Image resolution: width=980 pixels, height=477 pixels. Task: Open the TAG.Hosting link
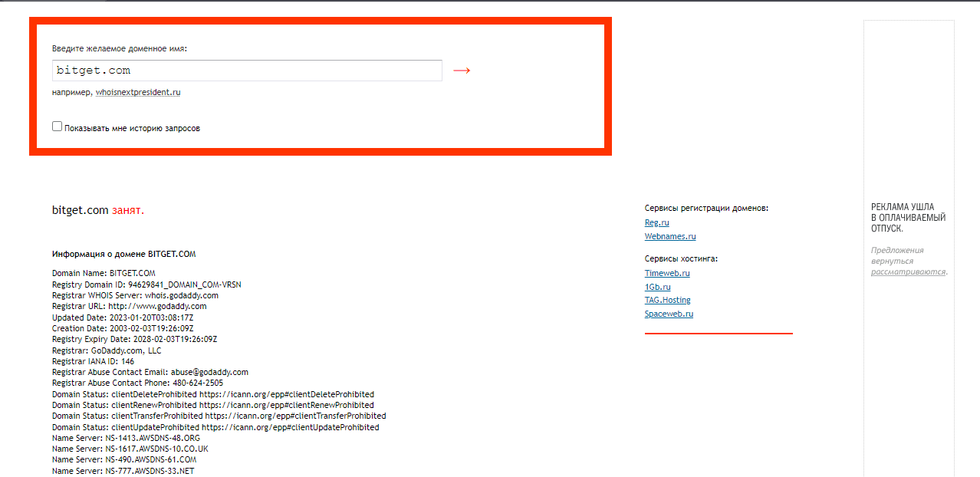point(667,300)
